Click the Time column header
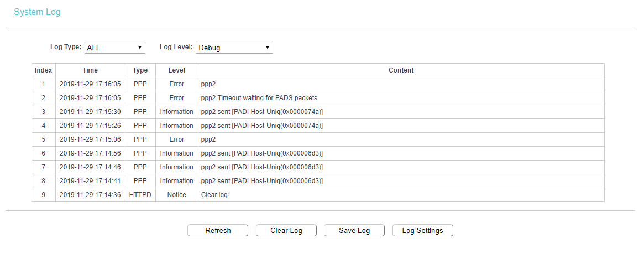644x279 pixels. pos(90,70)
